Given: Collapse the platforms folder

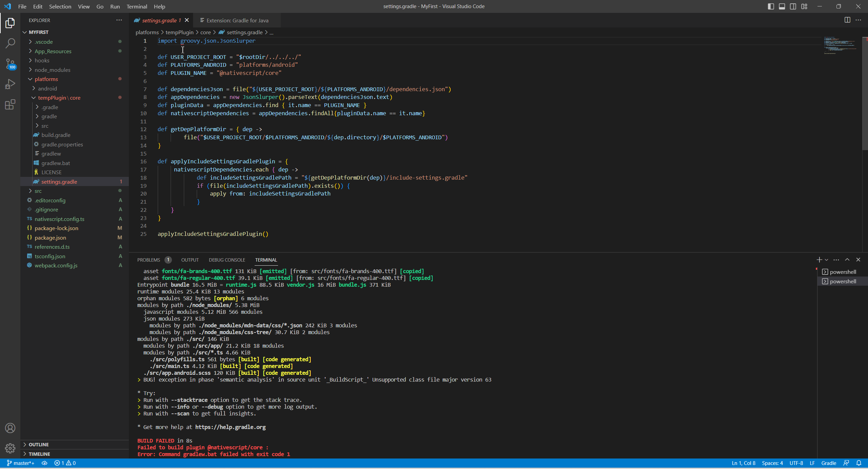Looking at the screenshot, I should tap(46, 79).
